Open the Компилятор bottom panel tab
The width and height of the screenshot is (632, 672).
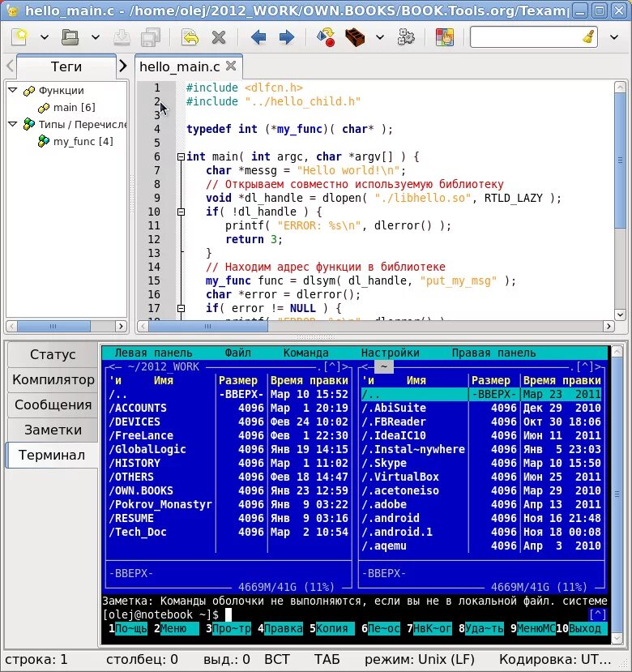pos(53,379)
